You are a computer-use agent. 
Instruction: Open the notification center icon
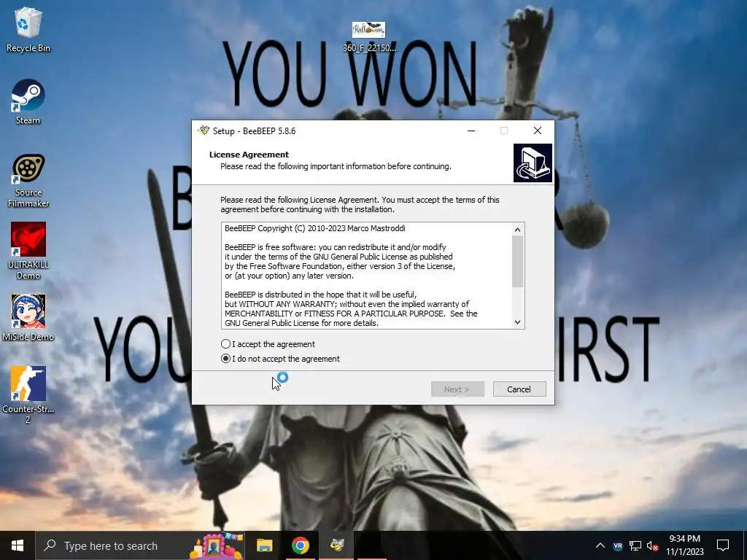723,545
